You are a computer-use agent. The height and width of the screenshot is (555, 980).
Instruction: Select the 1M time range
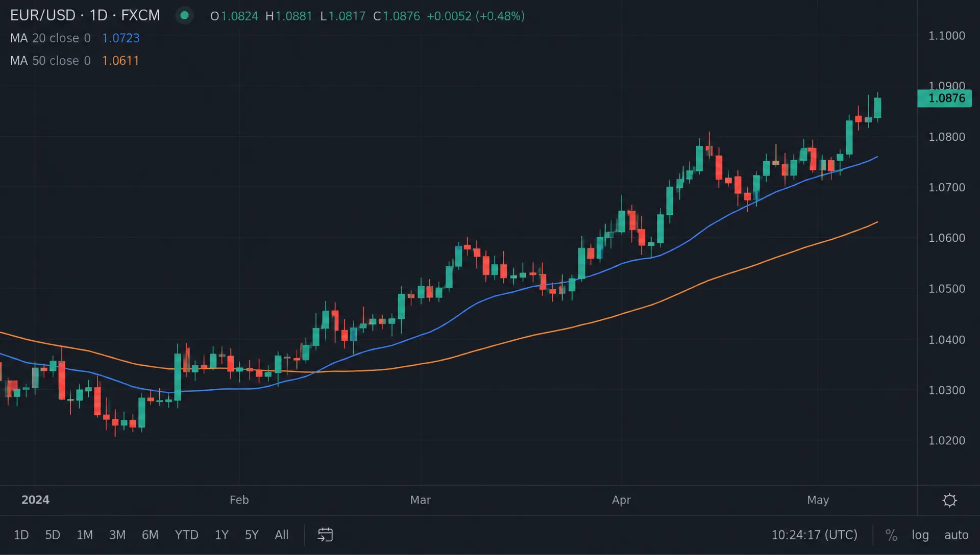85,535
